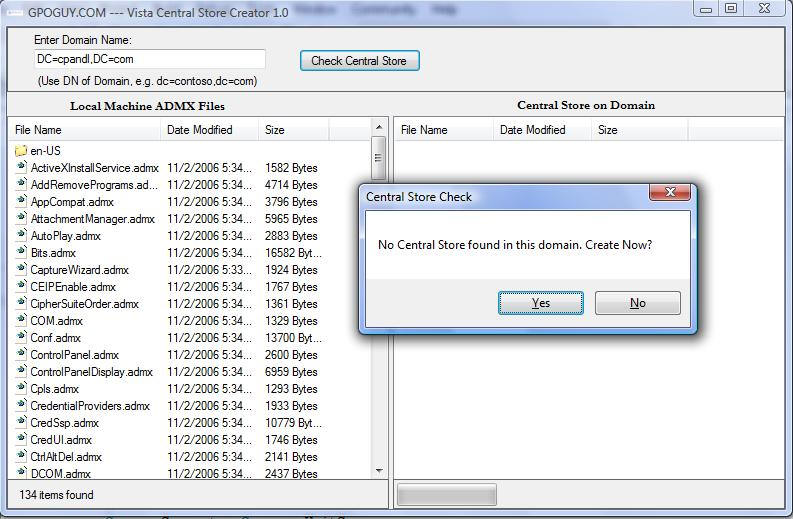Viewport: 793px width, 519px height.
Task: Click Cpls.admx file icon
Action: (21, 388)
